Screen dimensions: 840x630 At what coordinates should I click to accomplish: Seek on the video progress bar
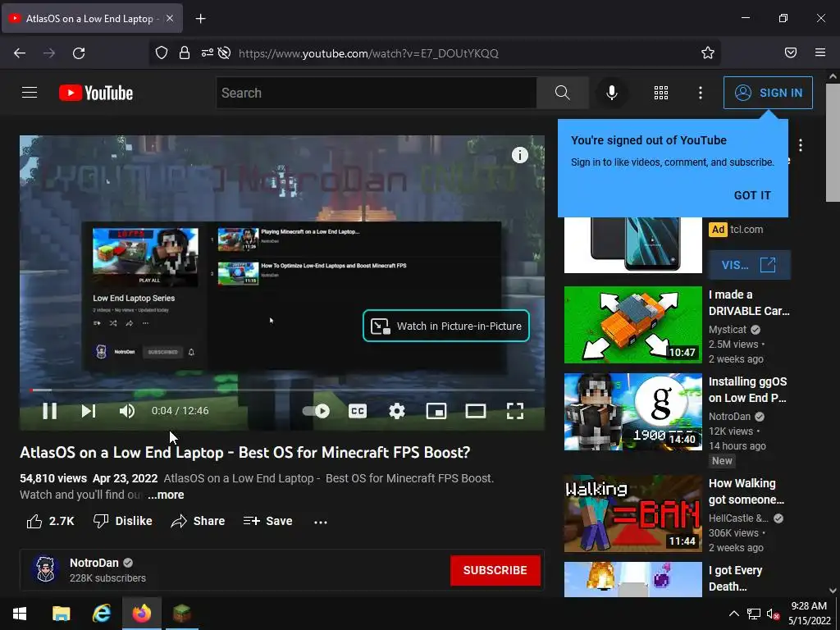(x=282, y=390)
